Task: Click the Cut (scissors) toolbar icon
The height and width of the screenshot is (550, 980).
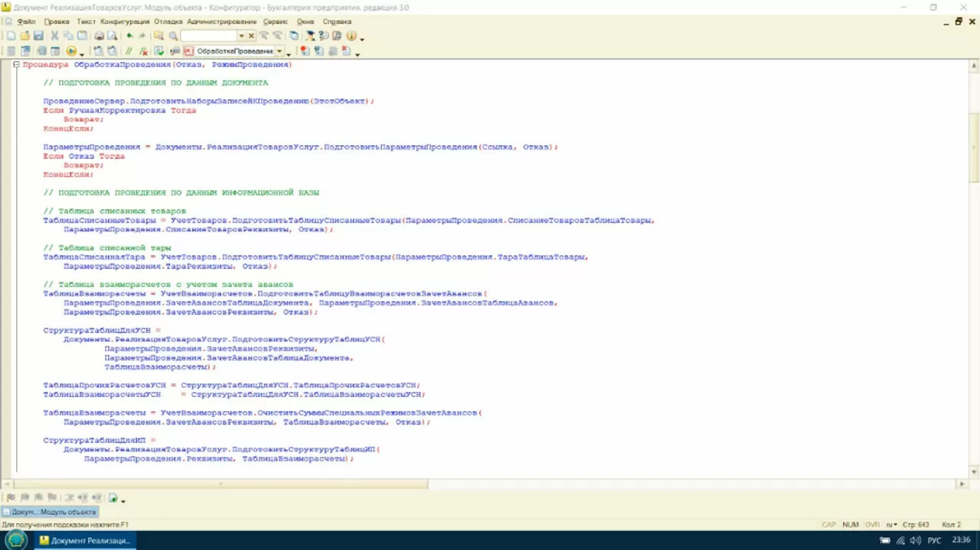Action: (54, 36)
